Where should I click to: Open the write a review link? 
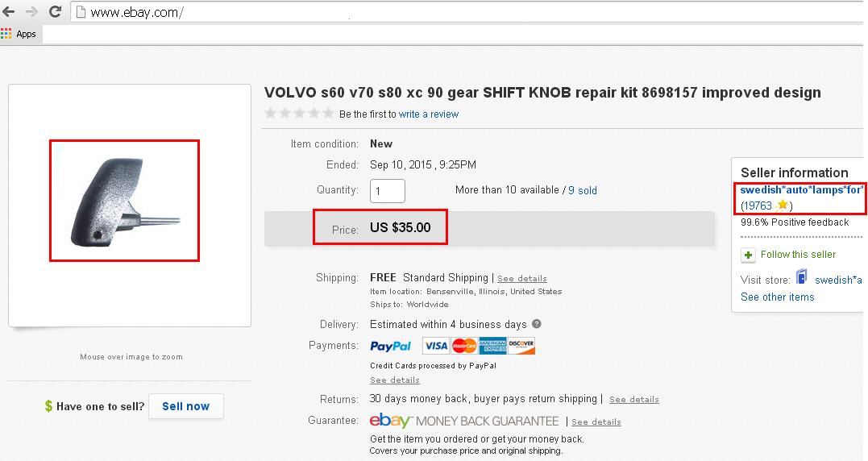[429, 114]
